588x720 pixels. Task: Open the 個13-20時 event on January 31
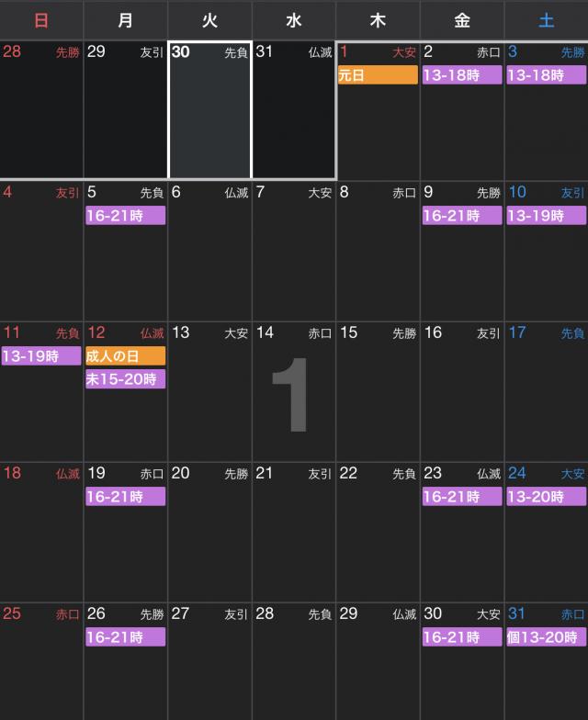(545, 637)
